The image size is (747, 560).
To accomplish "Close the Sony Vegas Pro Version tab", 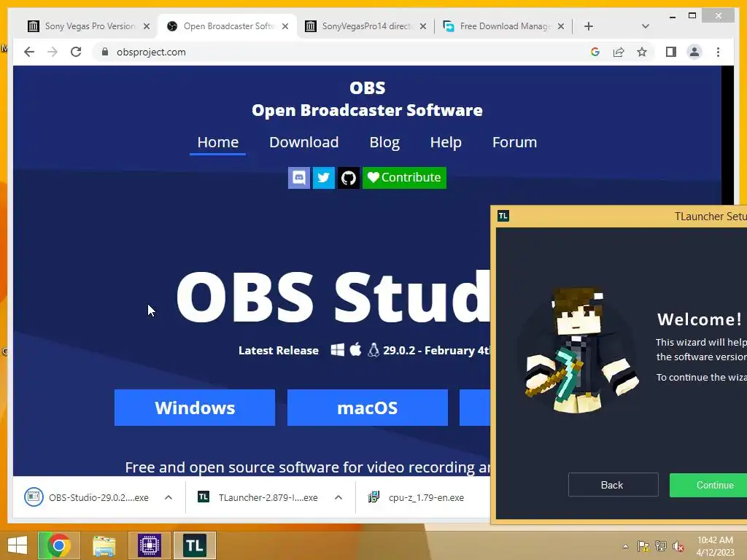I will 146,26.
